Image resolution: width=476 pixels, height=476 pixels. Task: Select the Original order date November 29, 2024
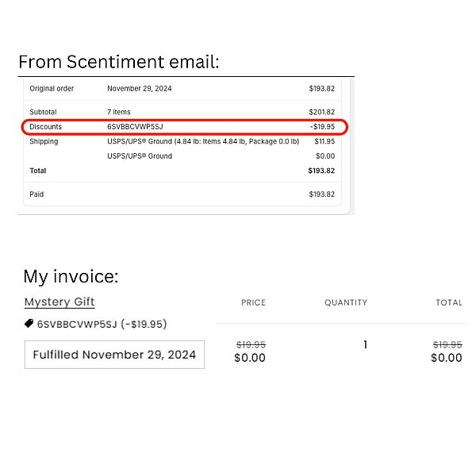[x=140, y=89]
